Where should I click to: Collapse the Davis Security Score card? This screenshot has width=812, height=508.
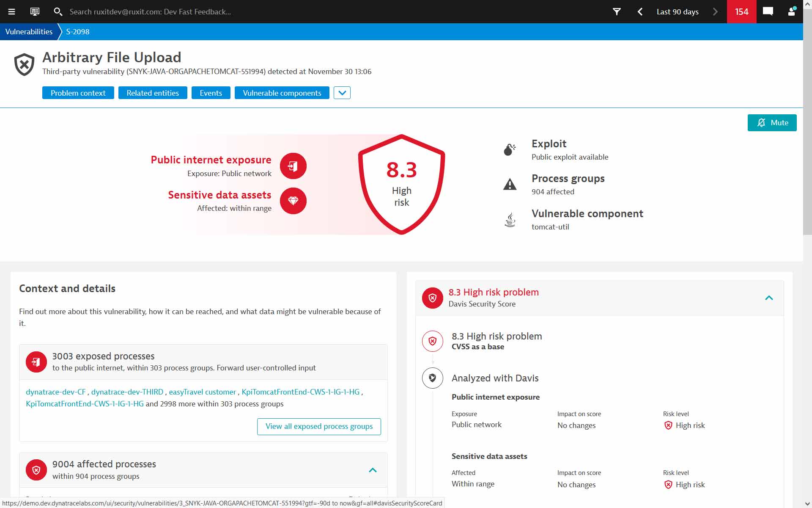pyautogui.click(x=769, y=298)
